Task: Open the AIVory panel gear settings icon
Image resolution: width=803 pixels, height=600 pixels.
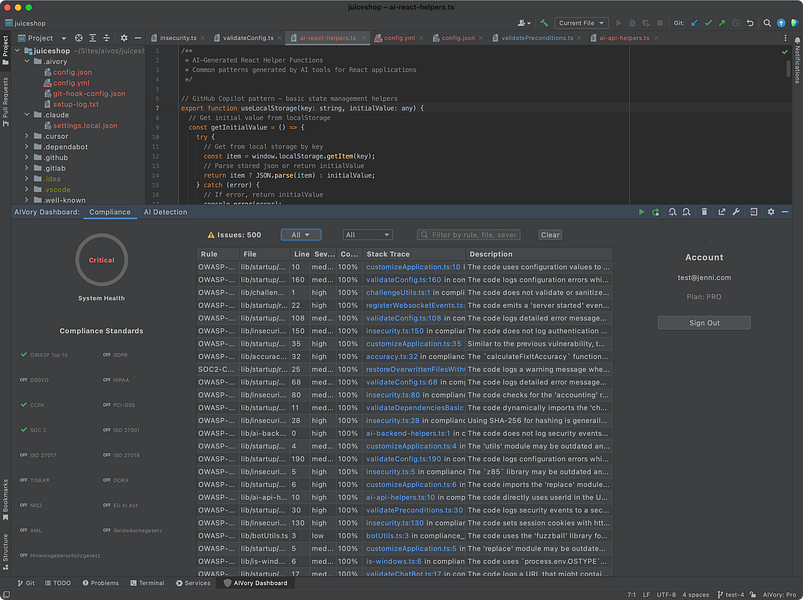Action: tap(770, 212)
